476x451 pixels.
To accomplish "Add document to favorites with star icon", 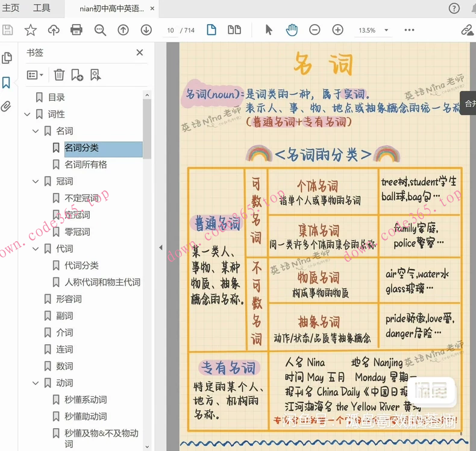I will [31, 30].
